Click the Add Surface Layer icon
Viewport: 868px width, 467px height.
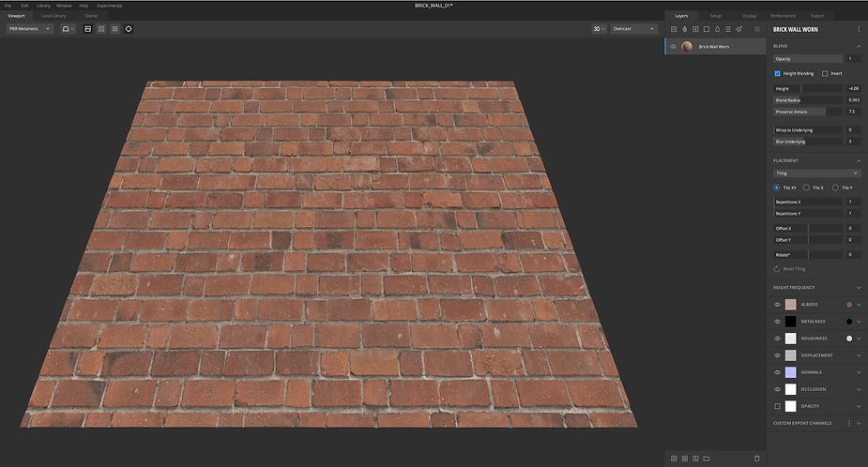coord(674,29)
